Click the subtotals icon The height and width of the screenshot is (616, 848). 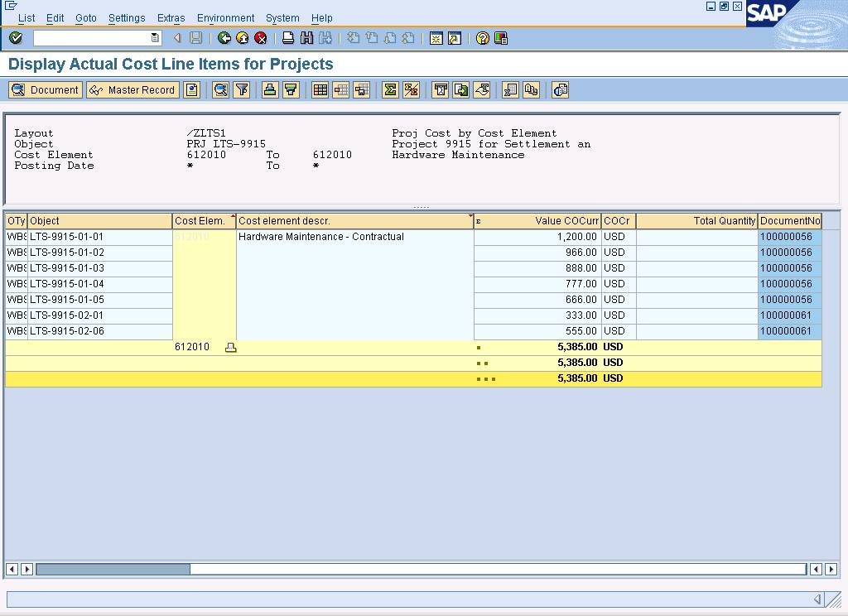pos(411,89)
